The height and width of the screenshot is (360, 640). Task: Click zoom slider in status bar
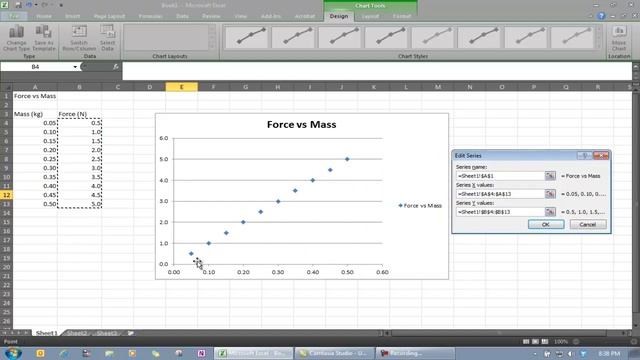coord(604,342)
